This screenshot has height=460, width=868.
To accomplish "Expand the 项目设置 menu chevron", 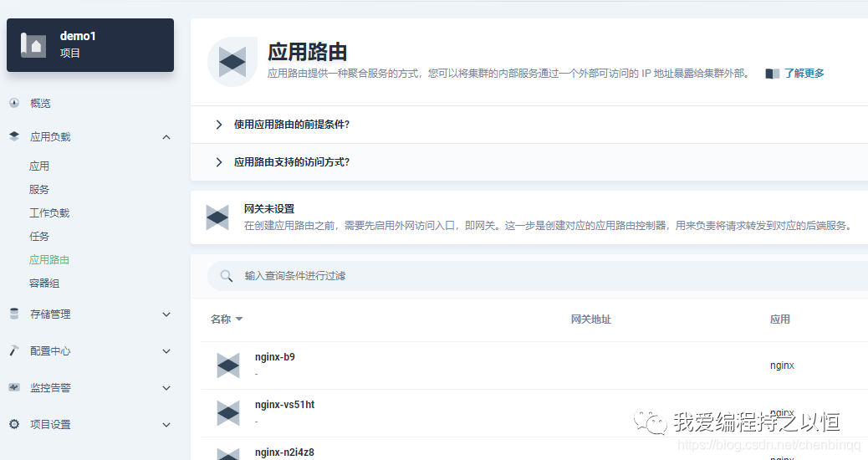I will [166, 425].
